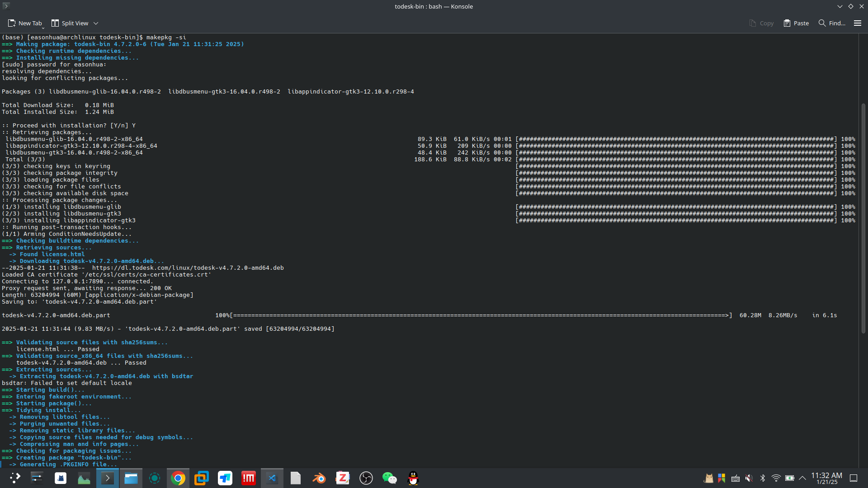
Task: Open Zotero from the taskbar
Action: click(343, 478)
